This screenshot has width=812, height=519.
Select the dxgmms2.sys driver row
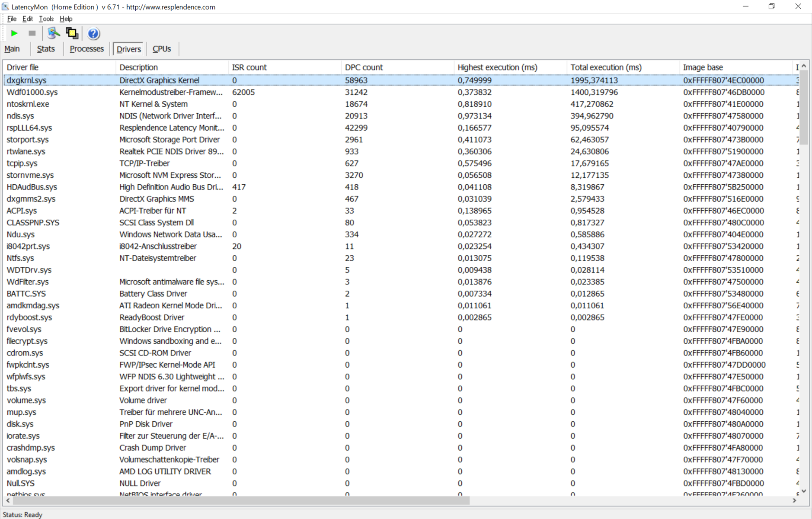(401, 199)
